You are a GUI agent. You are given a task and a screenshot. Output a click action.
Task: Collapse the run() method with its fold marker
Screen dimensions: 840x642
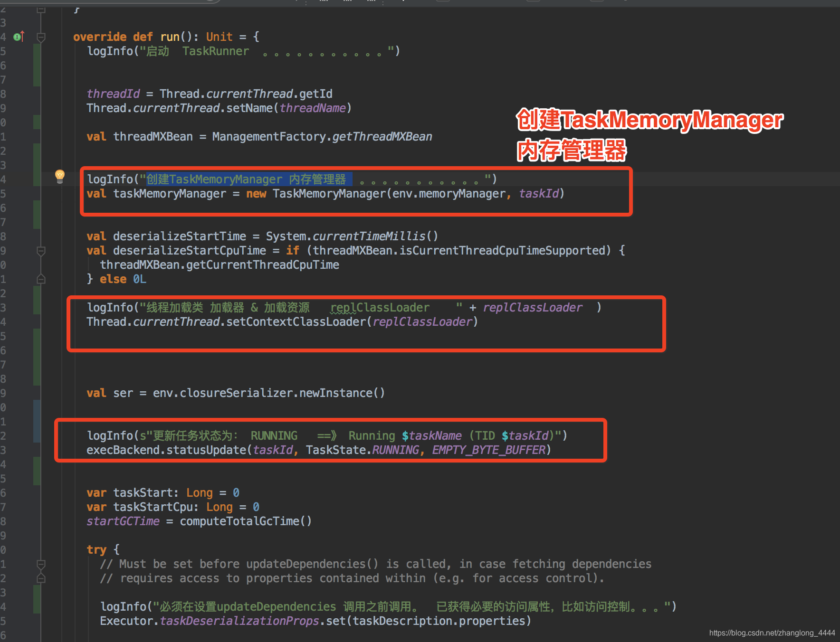point(41,36)
